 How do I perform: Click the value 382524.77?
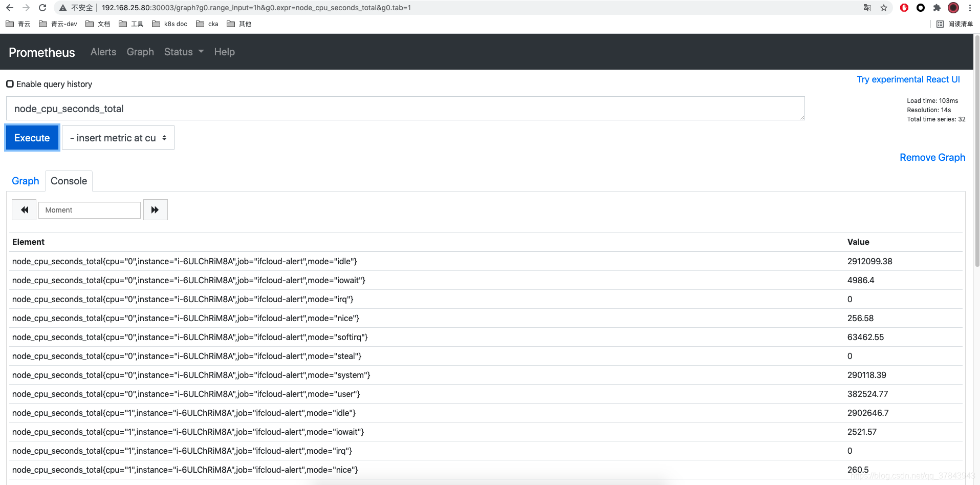point(867,394)
